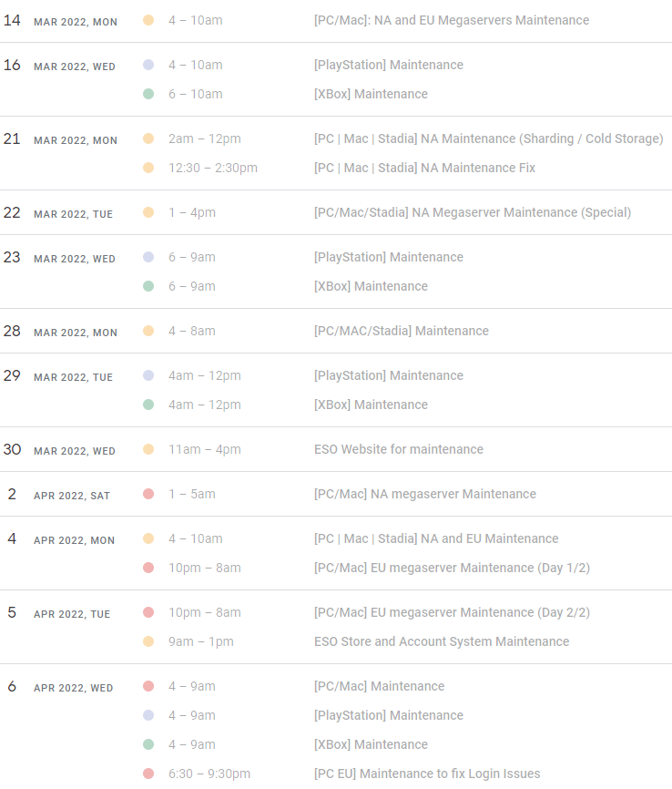The width and height of the screenshot is (672, 789).
Task: Open 29 Mar PlayStation Maintenance event
Action: click(388, 376)
